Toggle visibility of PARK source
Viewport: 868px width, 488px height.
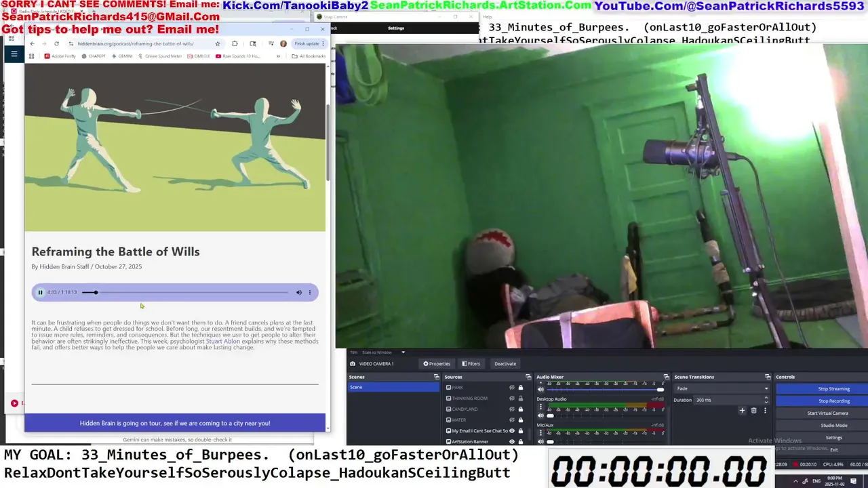point(512,388)
